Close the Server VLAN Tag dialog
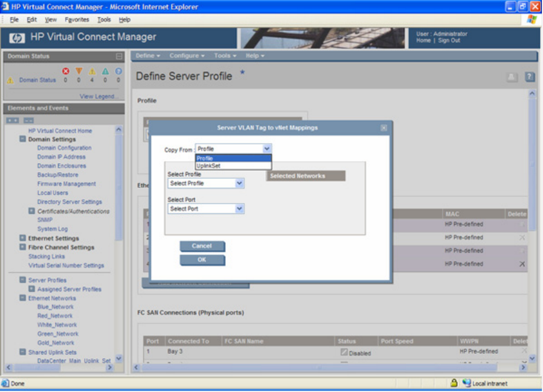Screen dimensions: 543x392 [x=384, y=128]
